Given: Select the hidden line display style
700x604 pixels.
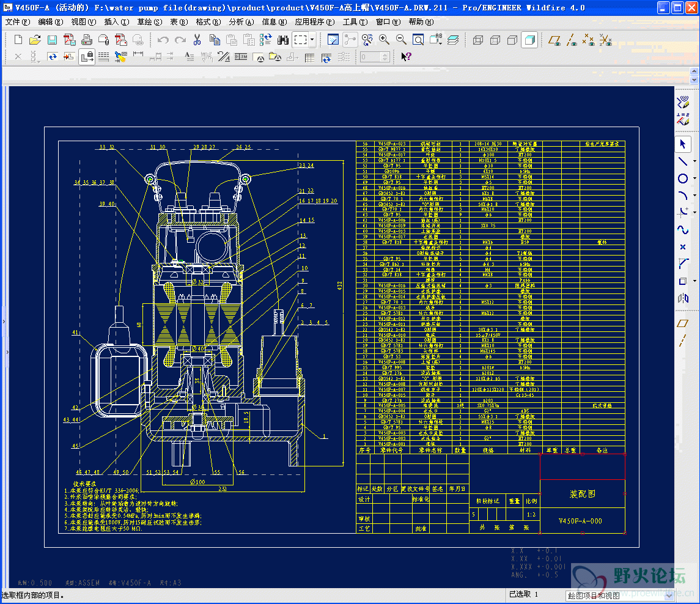Looking at the screenshot, I should (495, 40).
